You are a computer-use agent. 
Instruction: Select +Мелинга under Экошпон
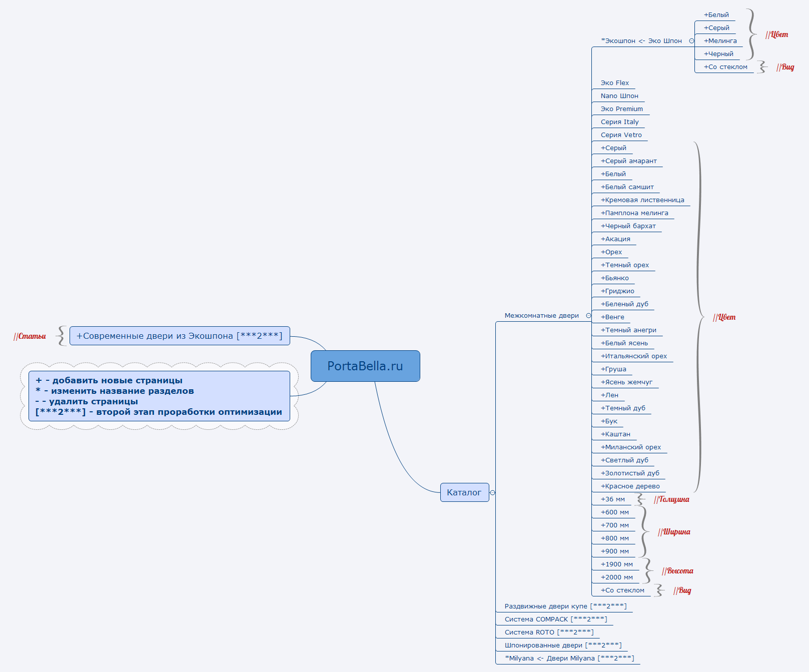tap(720, 41)
